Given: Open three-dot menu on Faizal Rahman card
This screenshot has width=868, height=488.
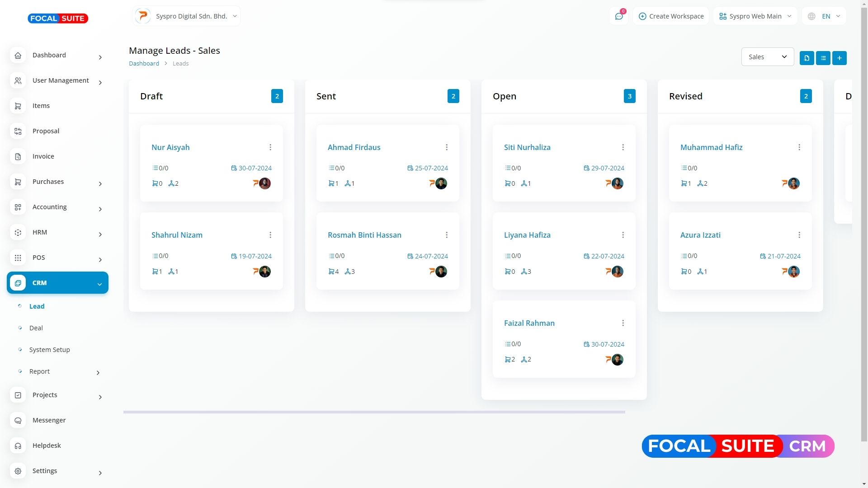Looking at the screenshot, I should pos(623,323).
